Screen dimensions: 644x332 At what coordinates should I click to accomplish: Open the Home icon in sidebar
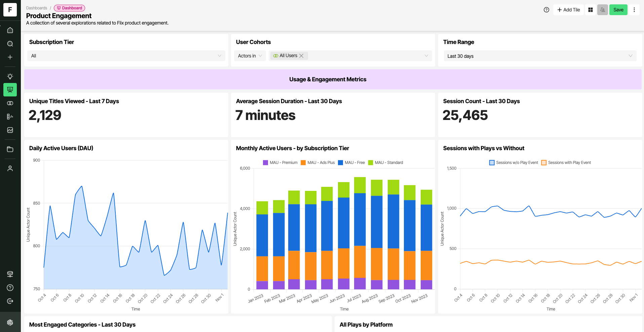click(10, 30)
